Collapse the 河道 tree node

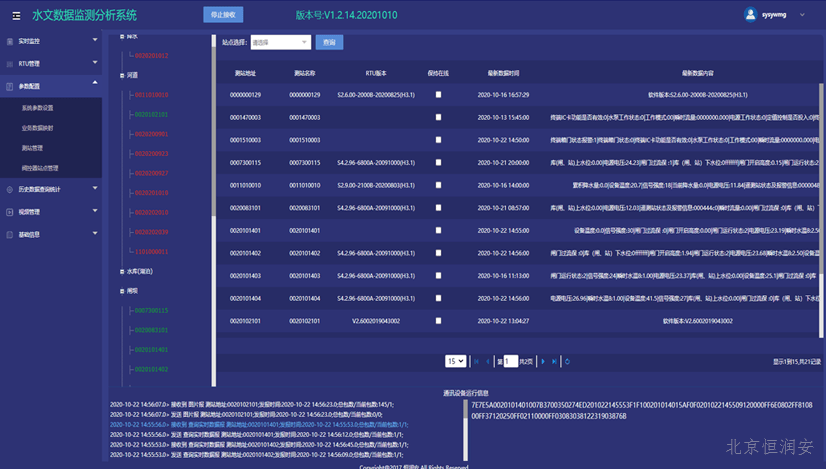[122, 75]
